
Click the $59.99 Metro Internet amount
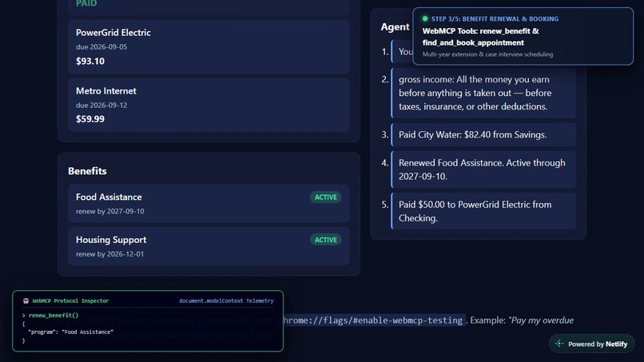click(x=90, y=119)
